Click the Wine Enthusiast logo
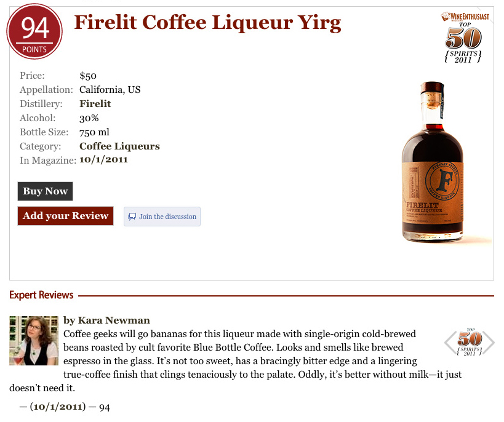The image size is (504, 422). 465,17
